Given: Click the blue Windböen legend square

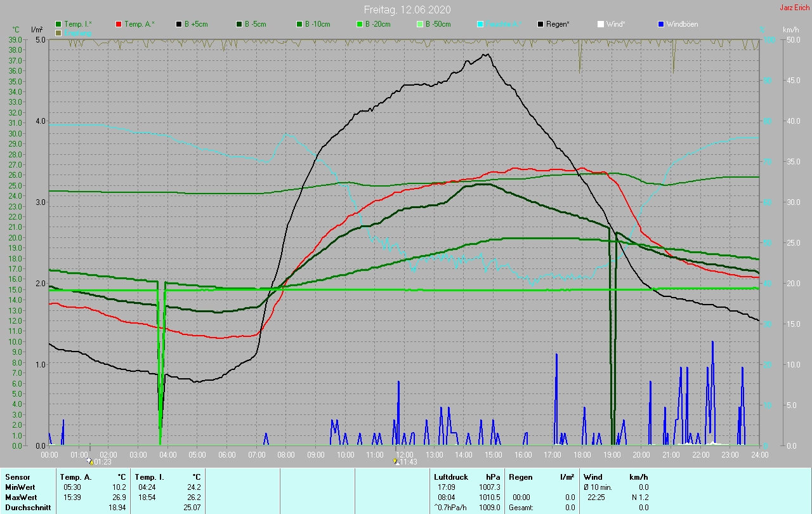Looking at the screenshot, I should tap(662, 24).
